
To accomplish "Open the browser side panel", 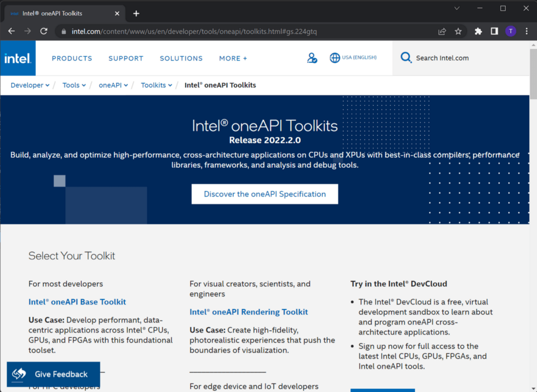I will (494, 32).
